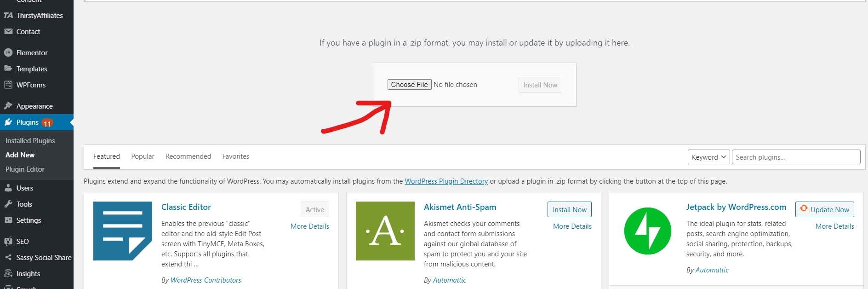Open the Akismet Anti-Spam title link
The image size is (868, 289).
point(460,207)
